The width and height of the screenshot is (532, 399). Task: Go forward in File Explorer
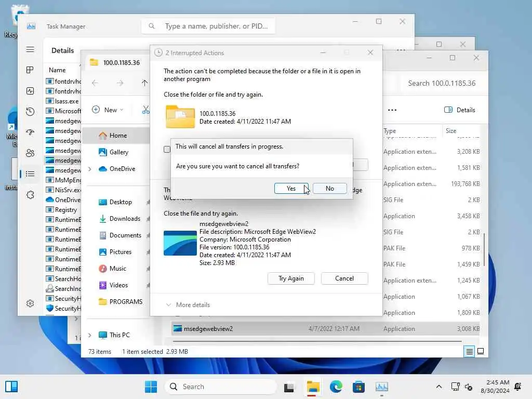(x=120, y=83)
